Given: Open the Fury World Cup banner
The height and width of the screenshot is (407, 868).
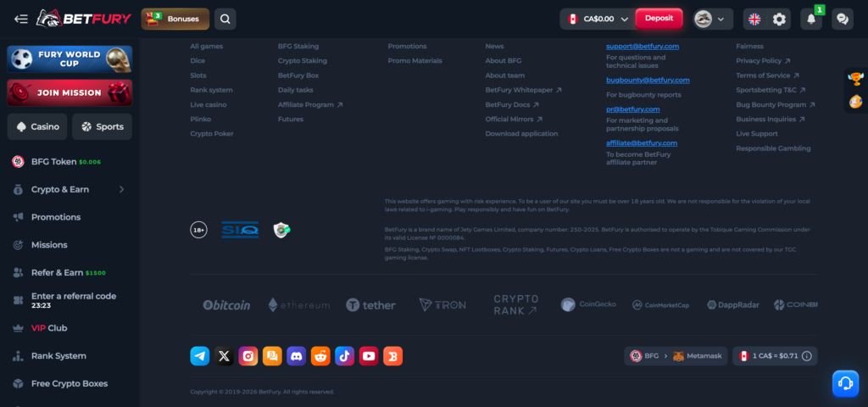Looking at the screenshot, I should (70, 59).
